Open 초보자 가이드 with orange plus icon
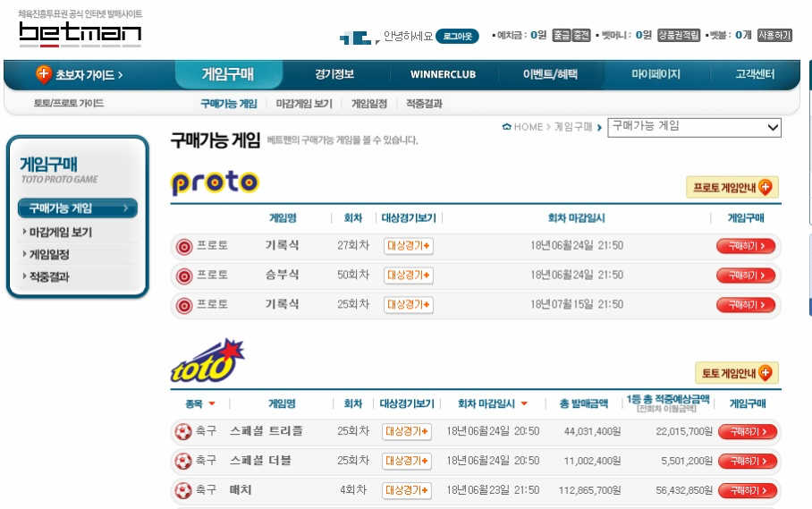812x509 pixels. (79, 75)
